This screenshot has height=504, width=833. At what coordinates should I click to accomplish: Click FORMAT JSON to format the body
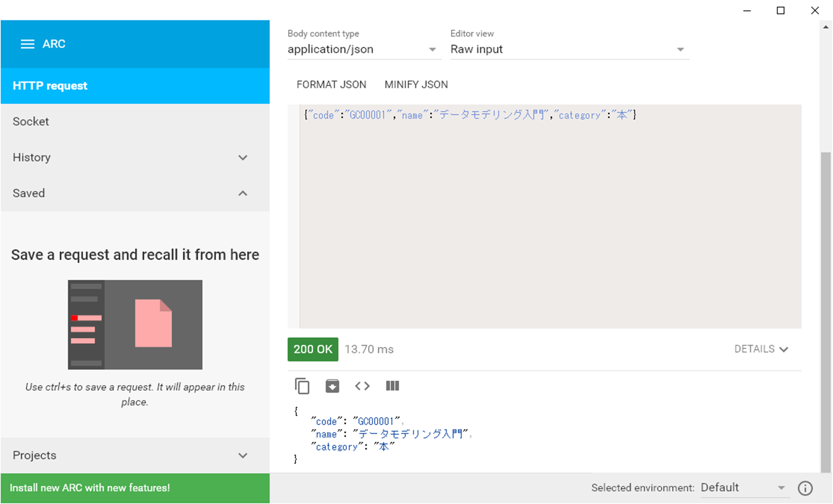tap(331, 84)
